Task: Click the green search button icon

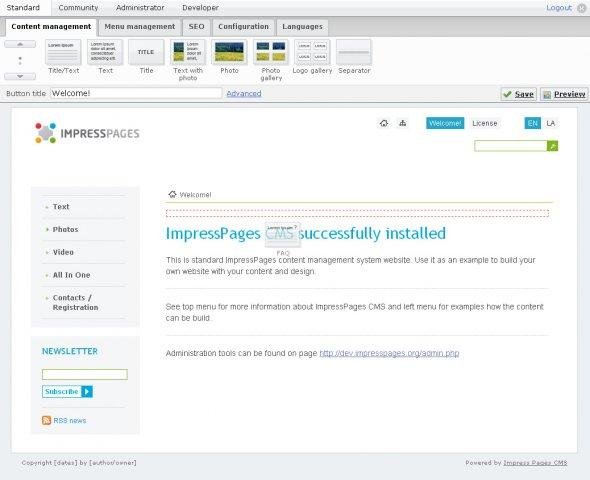Action: (x=552, y=146)
